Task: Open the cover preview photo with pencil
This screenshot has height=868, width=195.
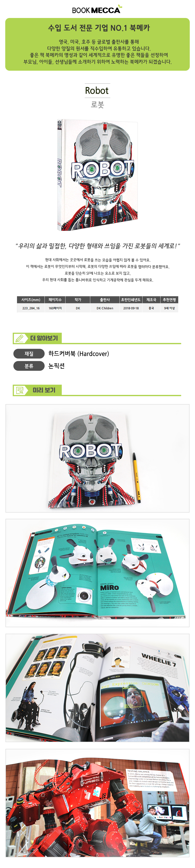Action: pyautogui.click(x=97, y=458)
